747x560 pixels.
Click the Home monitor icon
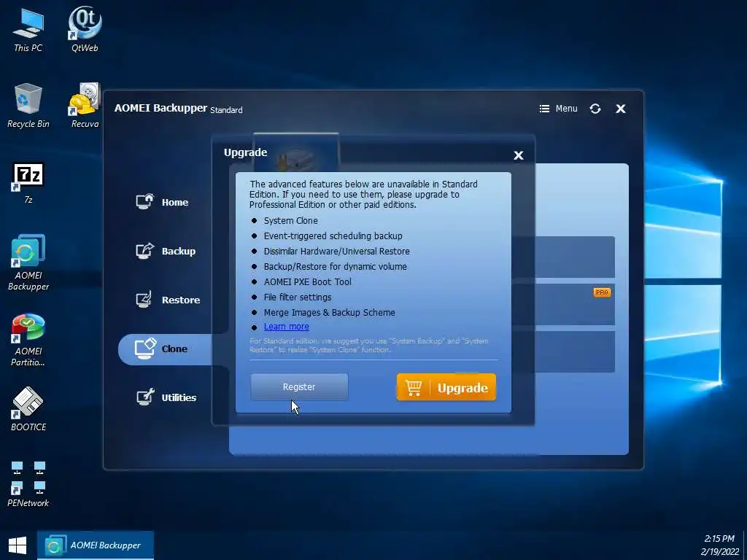[145, 201]
